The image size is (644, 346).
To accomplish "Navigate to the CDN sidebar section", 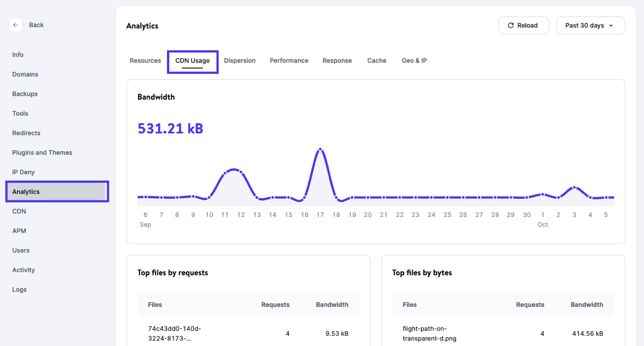I will point(19,211).
